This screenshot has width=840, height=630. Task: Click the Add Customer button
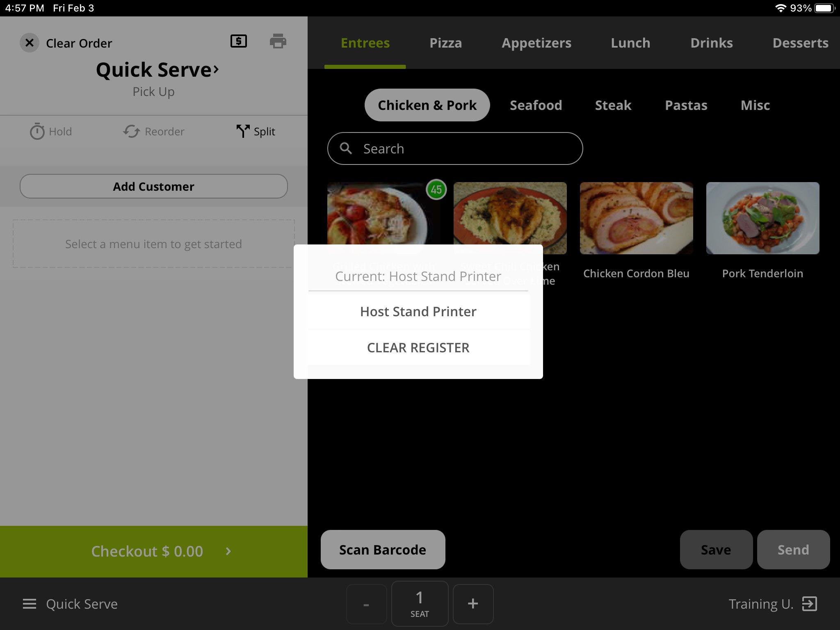click(x=153, y=186)
